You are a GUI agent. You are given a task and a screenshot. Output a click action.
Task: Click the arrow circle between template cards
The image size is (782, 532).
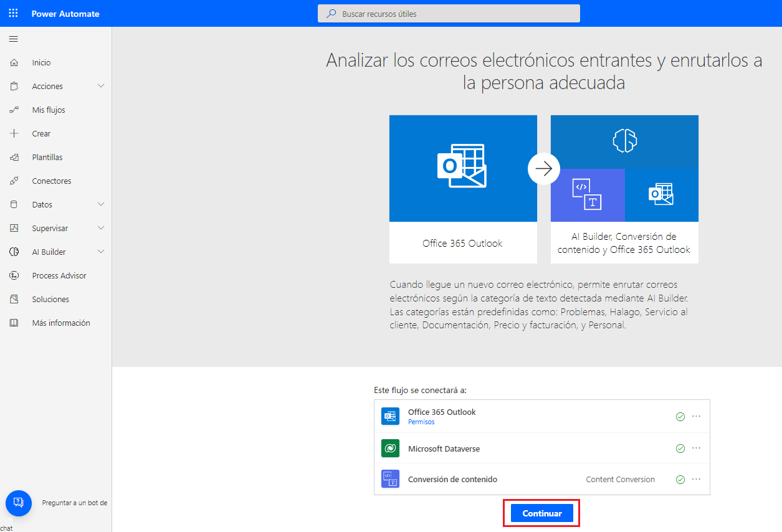[x=544, y=169]
